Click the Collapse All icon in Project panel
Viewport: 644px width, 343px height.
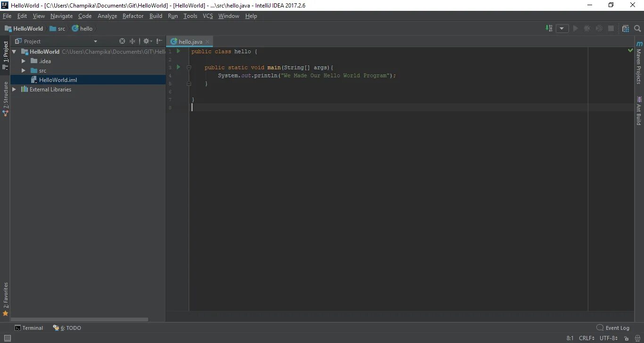[133, 41]
